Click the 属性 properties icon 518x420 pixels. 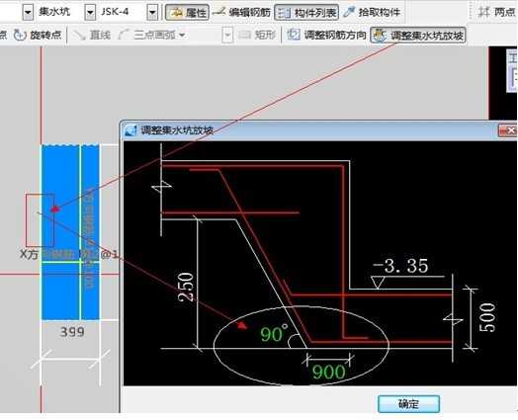click(177, 13)
